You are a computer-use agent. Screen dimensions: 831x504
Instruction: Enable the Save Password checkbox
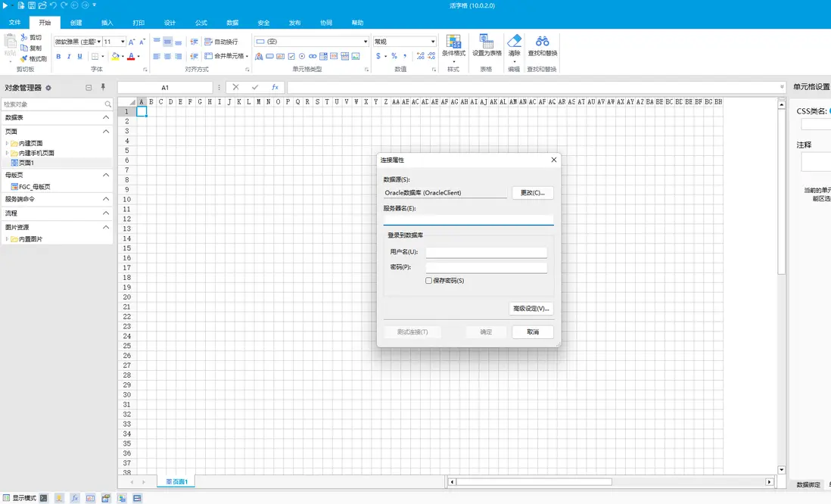click(x=429, y=281)
